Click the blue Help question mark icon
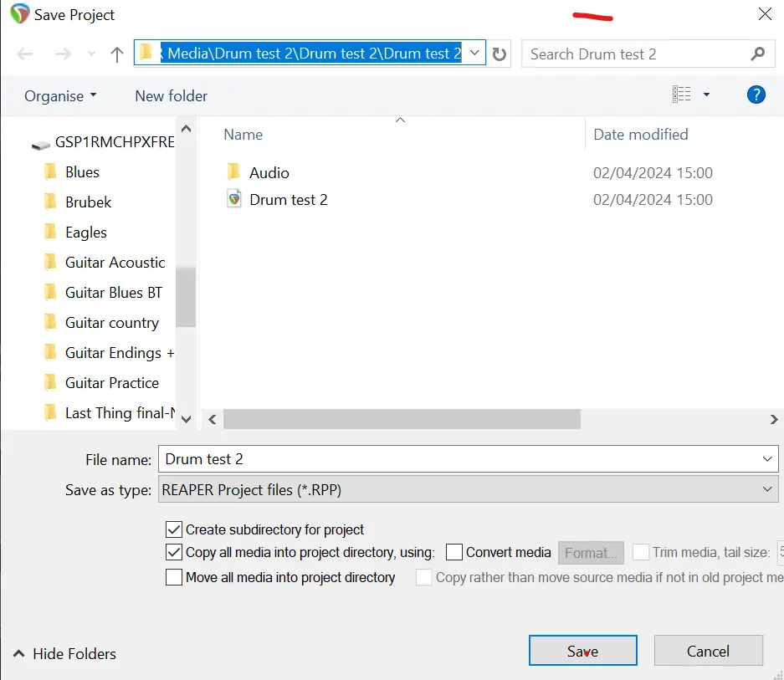 [x=756, y=95]
